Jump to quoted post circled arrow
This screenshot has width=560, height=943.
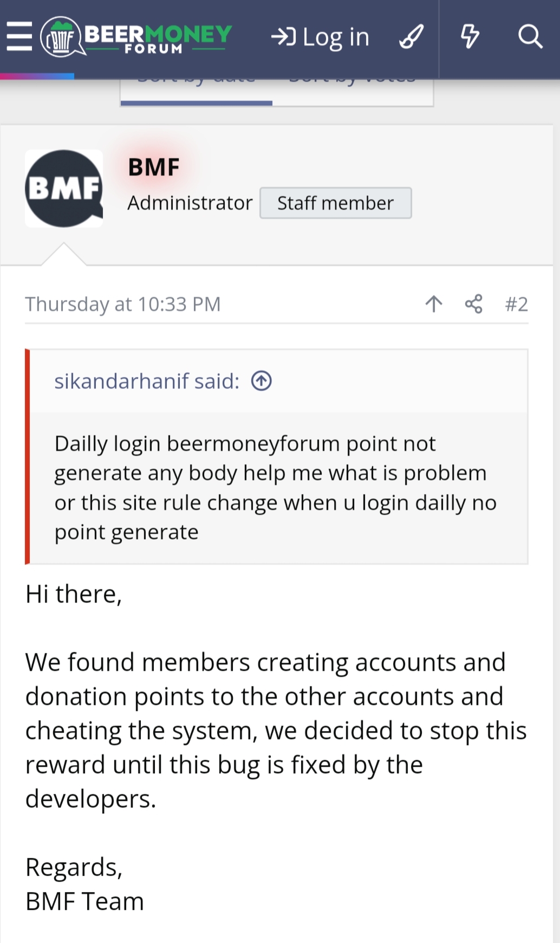click(262, 381)
